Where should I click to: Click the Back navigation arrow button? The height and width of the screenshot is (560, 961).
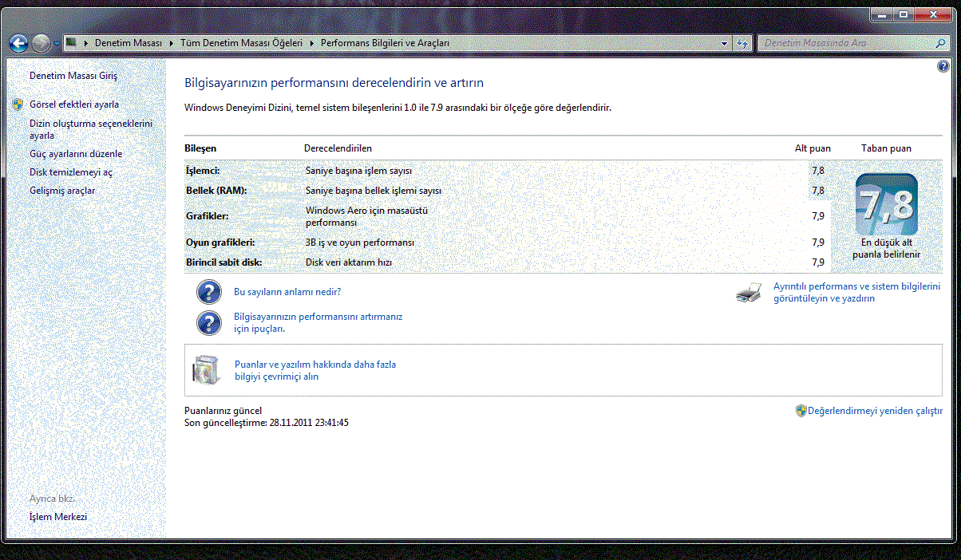coord(19,43)
